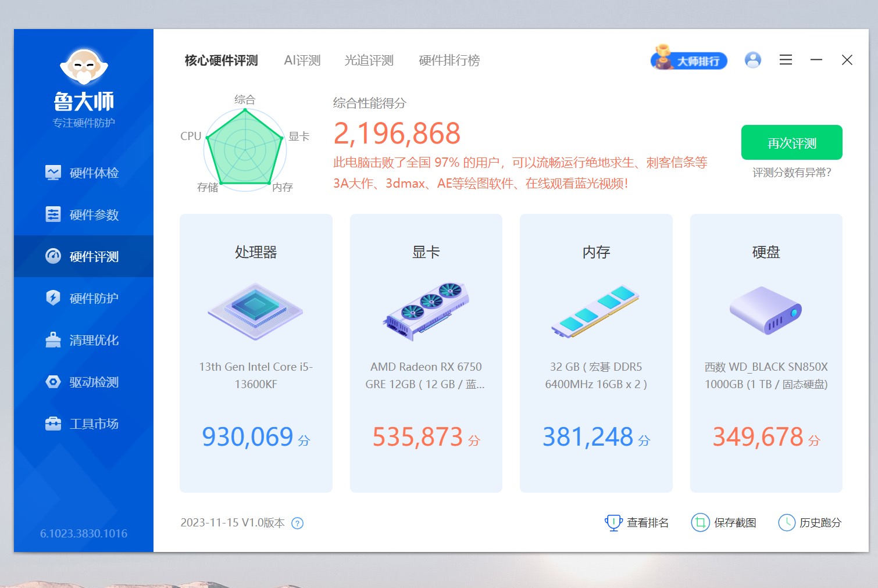The width and height of the screenshot is (878, 588).
Task: Open 硬件参数 in the sidebar
Action: pos(84,214)
